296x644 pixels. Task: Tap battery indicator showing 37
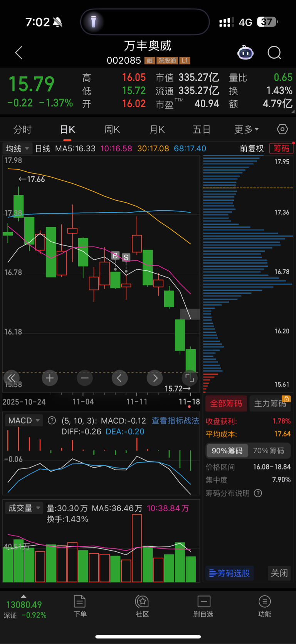[267, 22]
